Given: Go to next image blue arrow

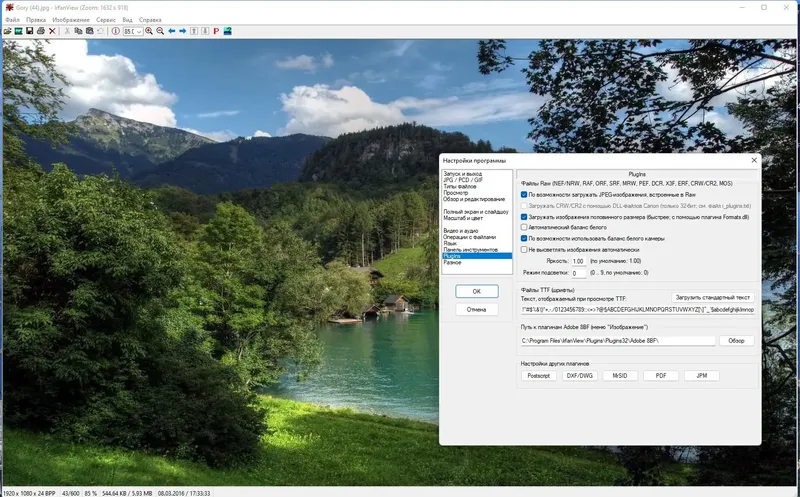Looking at the screenshot, I should click(x=183, y=31).
